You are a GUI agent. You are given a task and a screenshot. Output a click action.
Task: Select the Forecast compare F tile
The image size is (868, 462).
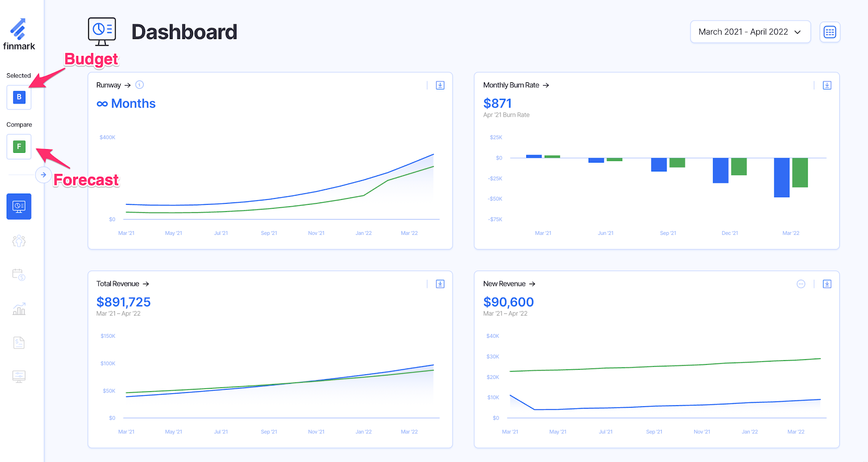[19, 146]
